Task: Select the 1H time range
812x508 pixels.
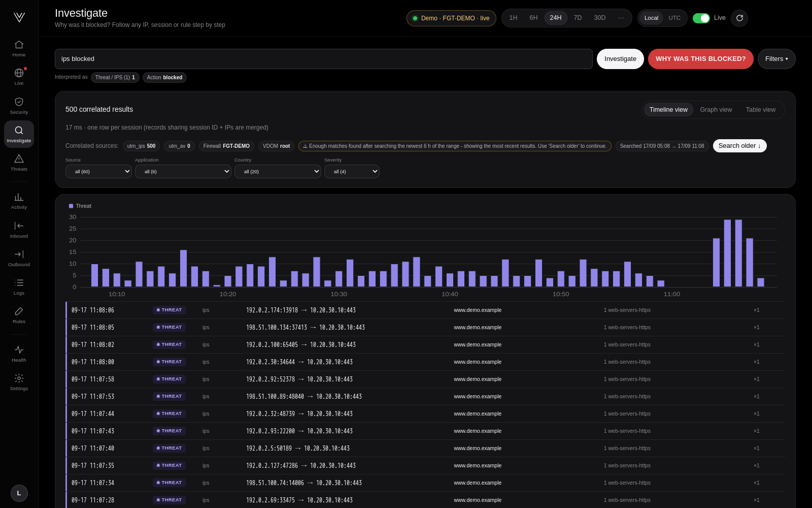Action: pyautogui.click(x=513, y=18)
